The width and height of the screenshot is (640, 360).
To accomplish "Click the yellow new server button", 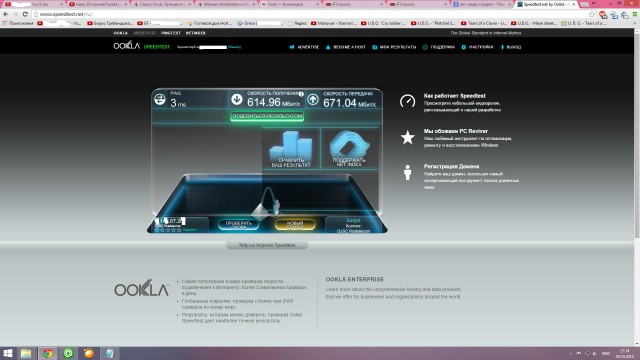I will (x=295, y=224).
